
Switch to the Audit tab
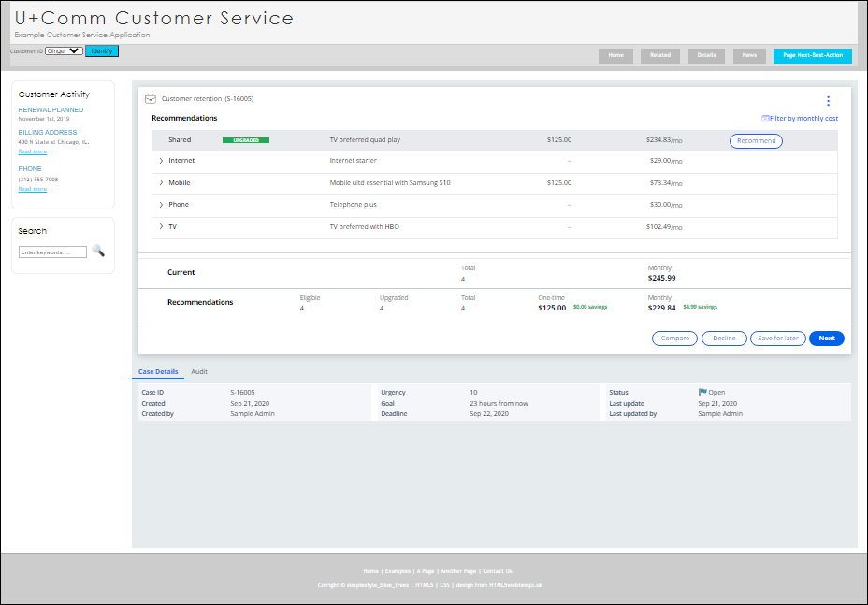pos(198,371)
